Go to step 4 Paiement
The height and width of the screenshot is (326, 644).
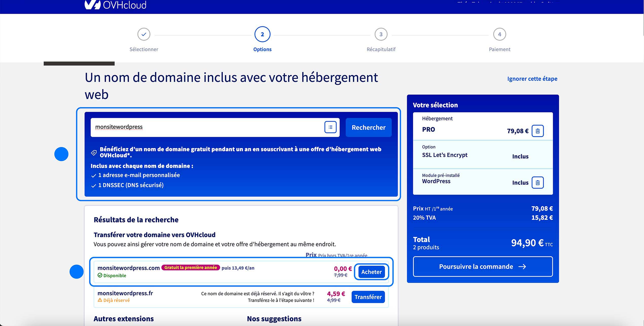(x=499, y=34)
